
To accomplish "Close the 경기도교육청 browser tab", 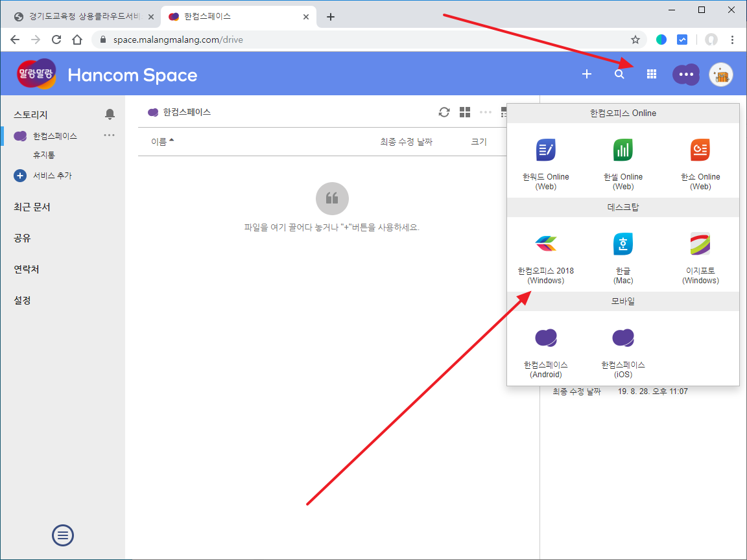I will pyautogui.click(x=151, y=17).
